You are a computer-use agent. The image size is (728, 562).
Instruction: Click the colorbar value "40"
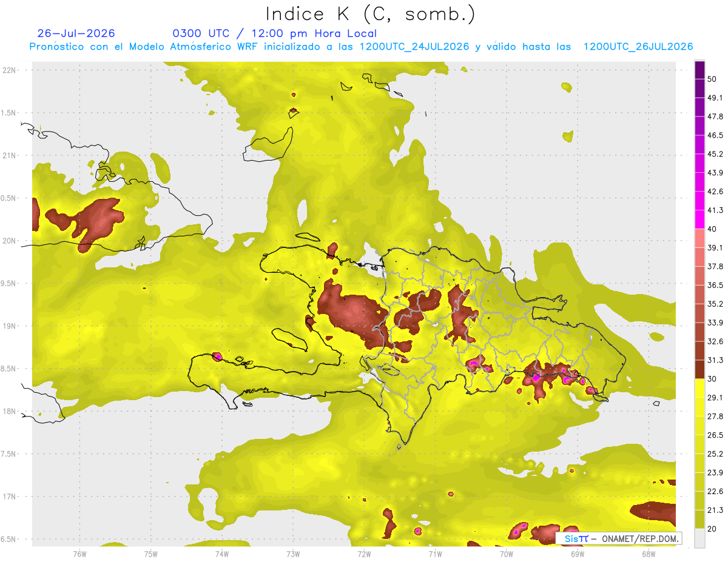(x=712, y=229)
